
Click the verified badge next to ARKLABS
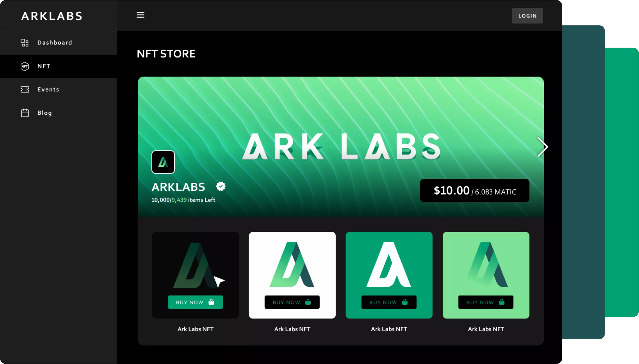(221, 186)
